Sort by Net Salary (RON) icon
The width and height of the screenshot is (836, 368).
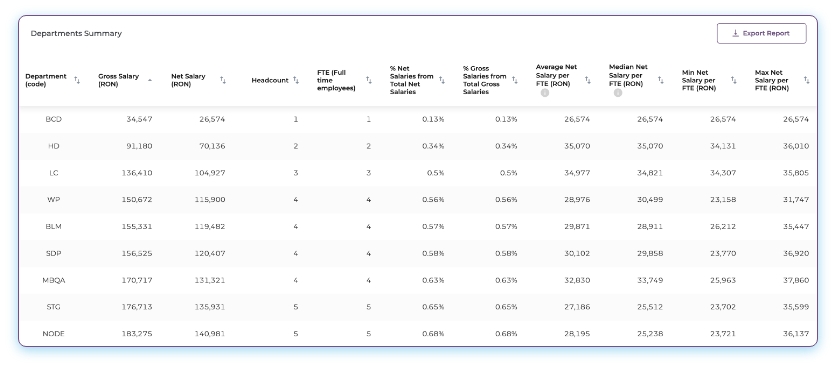click(x=223, y=80)
